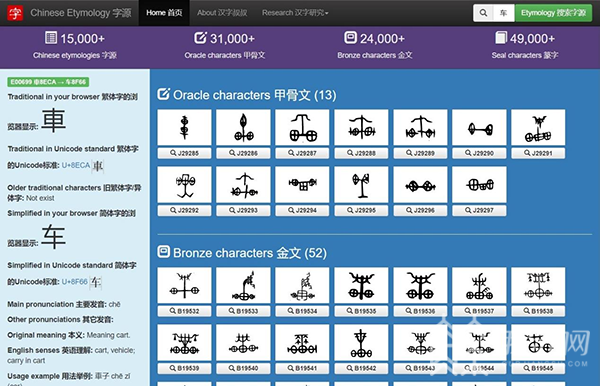Click the green Etymology search button

click(x=553, y=13)
